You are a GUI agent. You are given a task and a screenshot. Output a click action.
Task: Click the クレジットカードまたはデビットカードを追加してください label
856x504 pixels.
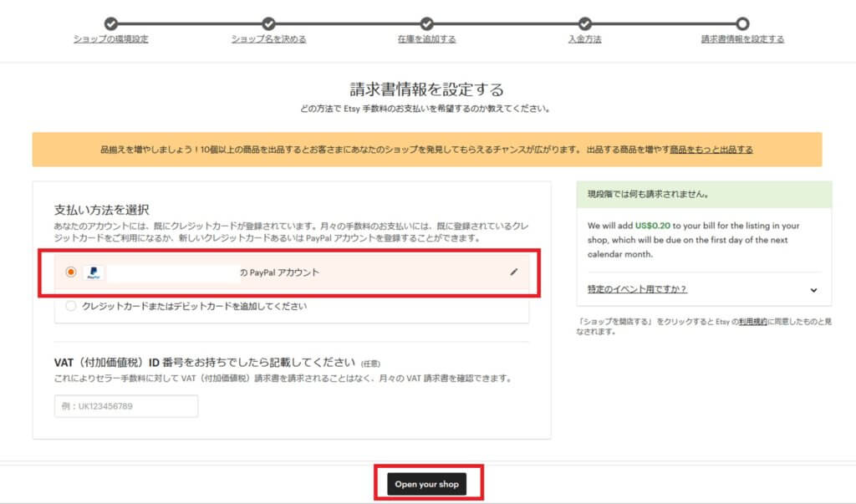[x=194, y=306]
